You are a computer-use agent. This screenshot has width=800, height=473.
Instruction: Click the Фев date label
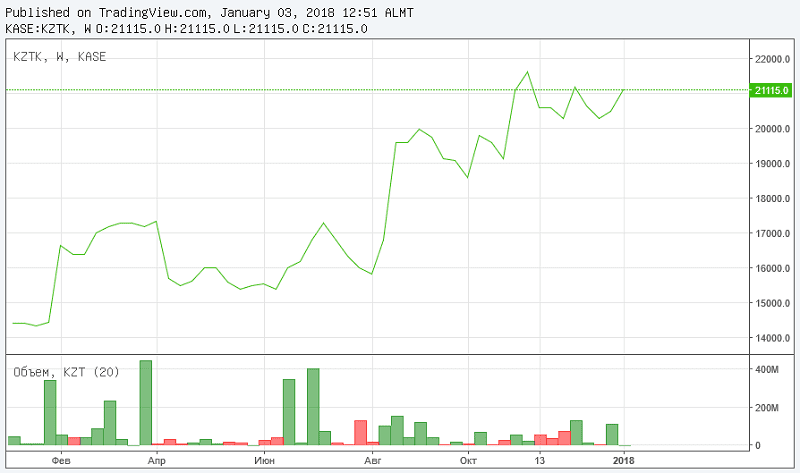coord(61,461)
